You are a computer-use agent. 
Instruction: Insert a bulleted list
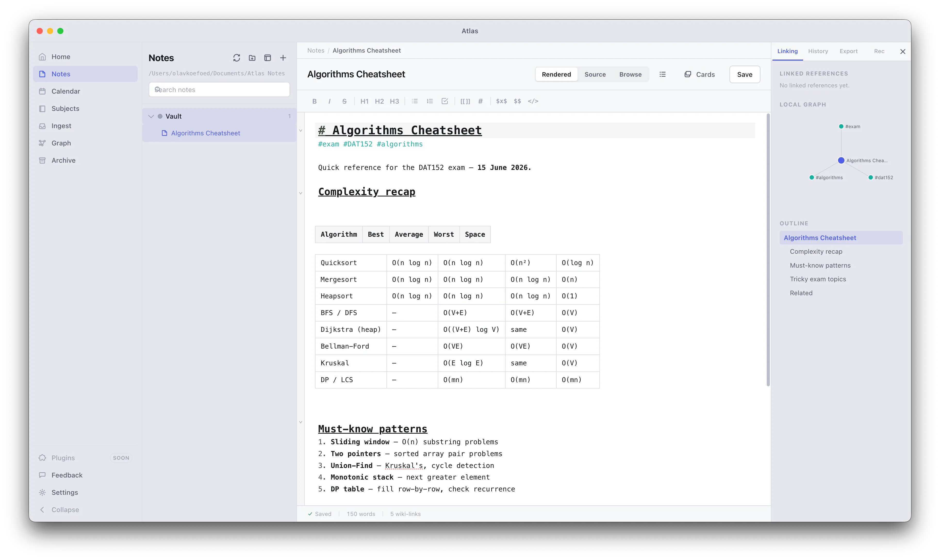415,101
